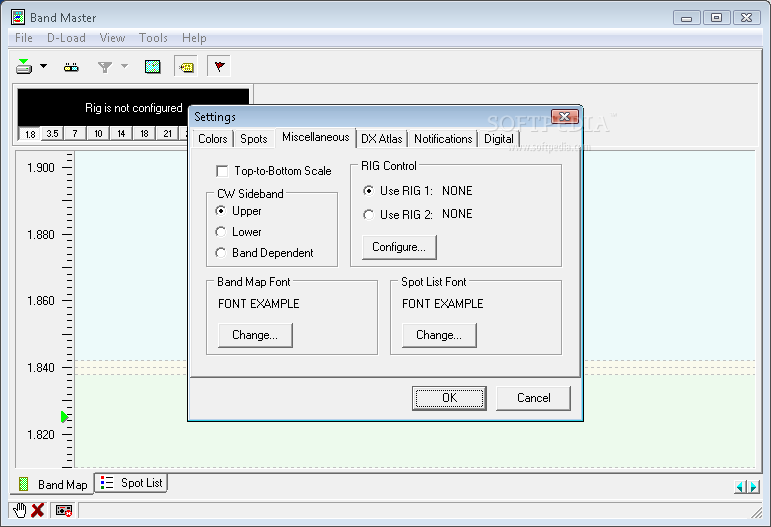Select the 18 MHz band button
The width and height of the screenshot is (771, 527).
click(x=144, y=134)
